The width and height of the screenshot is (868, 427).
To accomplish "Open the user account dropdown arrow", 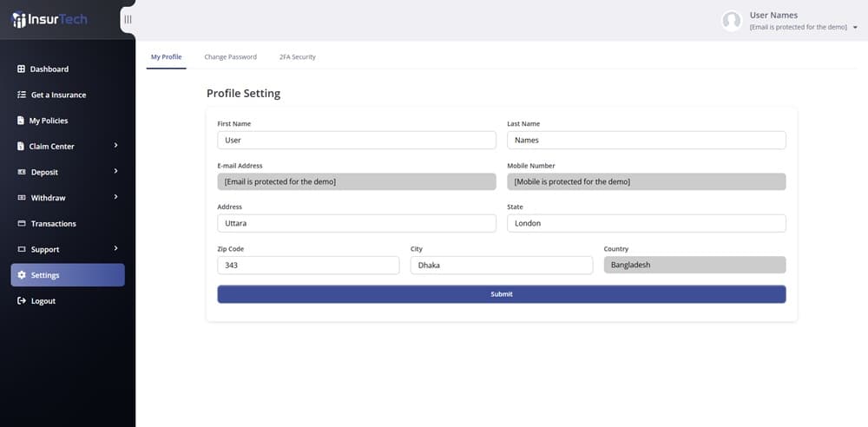I will (855, 27).
